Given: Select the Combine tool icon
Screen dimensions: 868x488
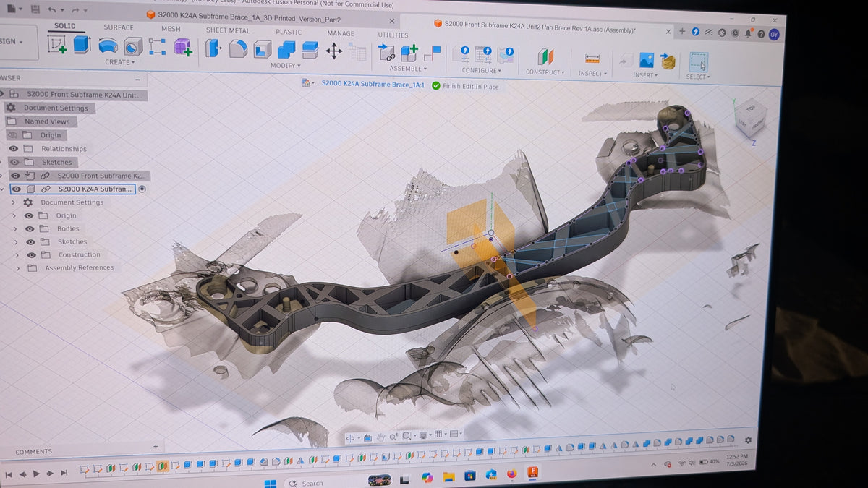Looking at the screenshot, I should tap(286, 49).
